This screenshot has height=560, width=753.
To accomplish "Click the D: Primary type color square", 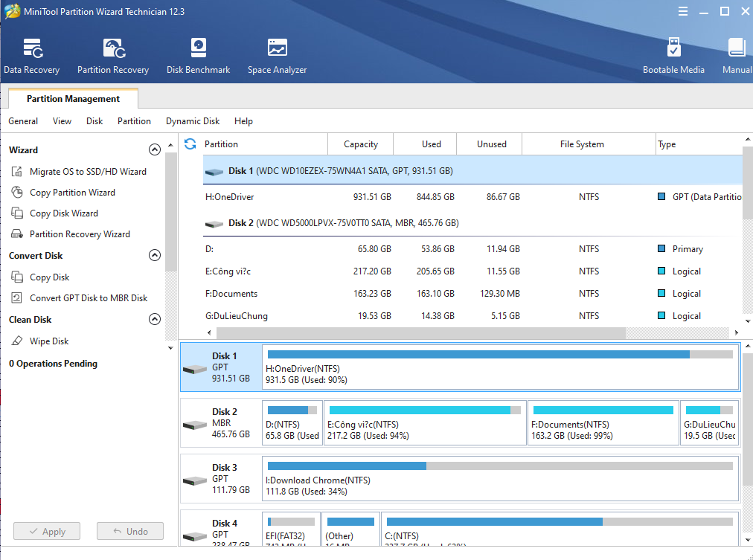I will tap(661, 248).
